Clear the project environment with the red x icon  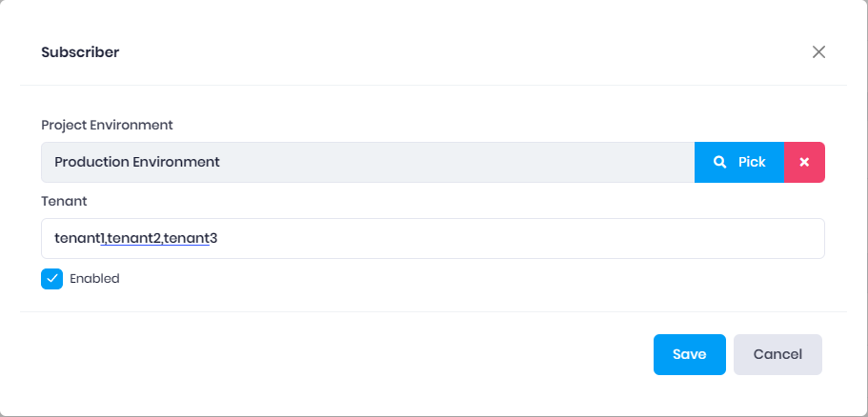tap(804, 162)
